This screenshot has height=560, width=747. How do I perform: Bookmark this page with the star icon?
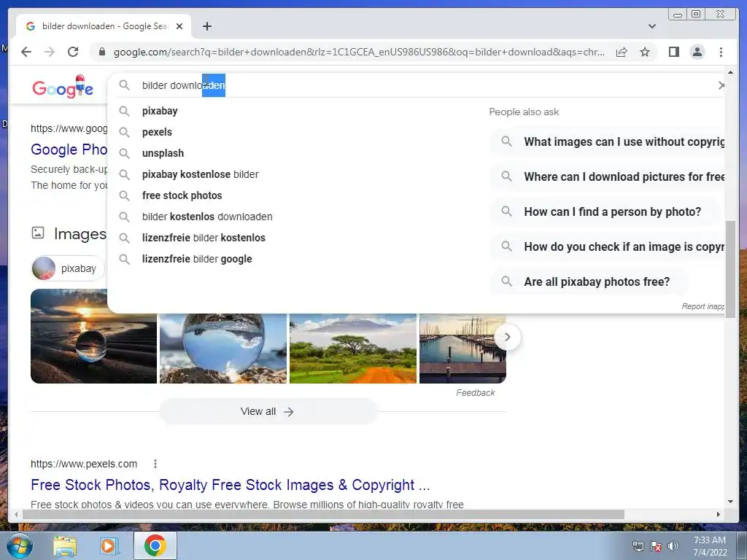pos(645,52)
